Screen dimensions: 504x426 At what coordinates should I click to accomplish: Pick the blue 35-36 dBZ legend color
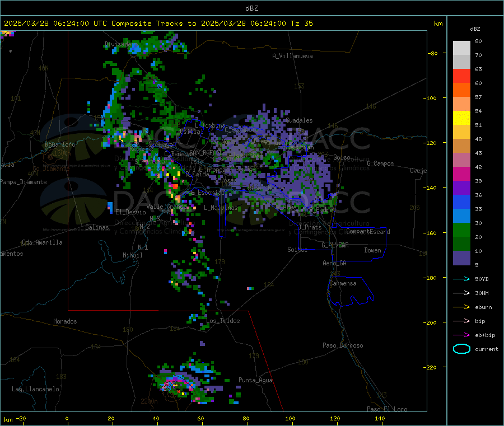coord(461,202)
